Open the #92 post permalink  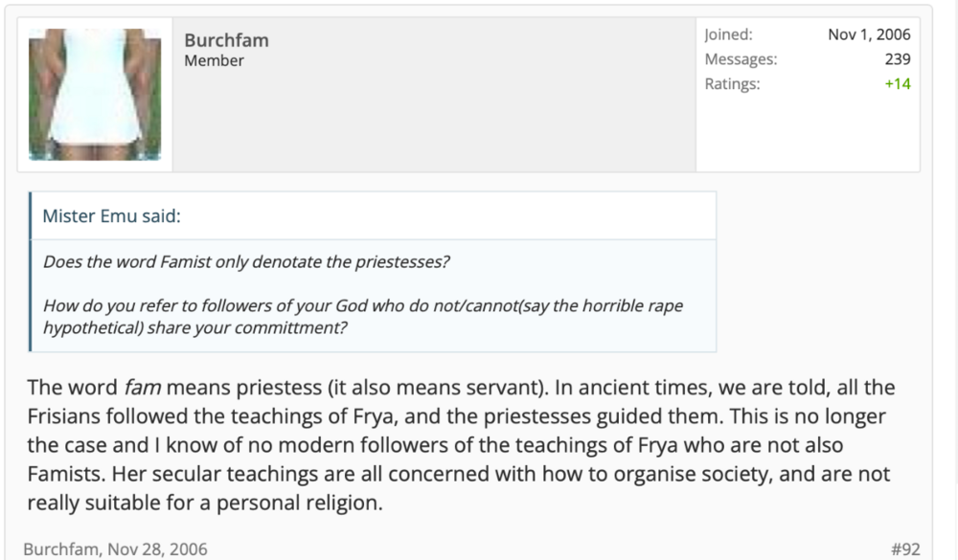tap(905, 549)
